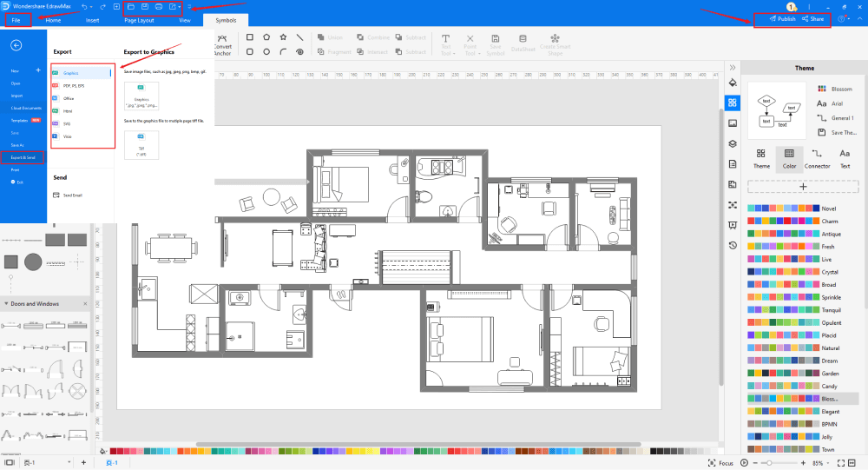Select the Convert Anchor tool
The height and width of the screenshot is (470, 868).
[222, 45]
